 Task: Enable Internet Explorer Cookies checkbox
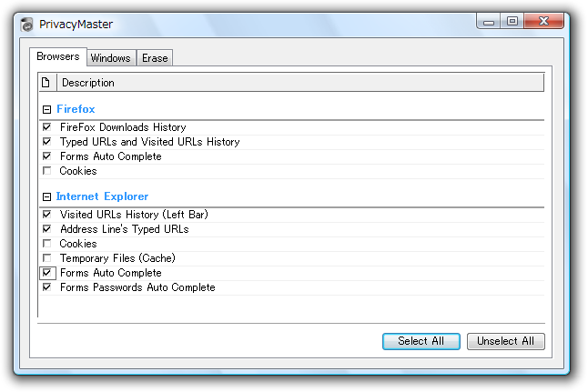click(x=46, y=244)
